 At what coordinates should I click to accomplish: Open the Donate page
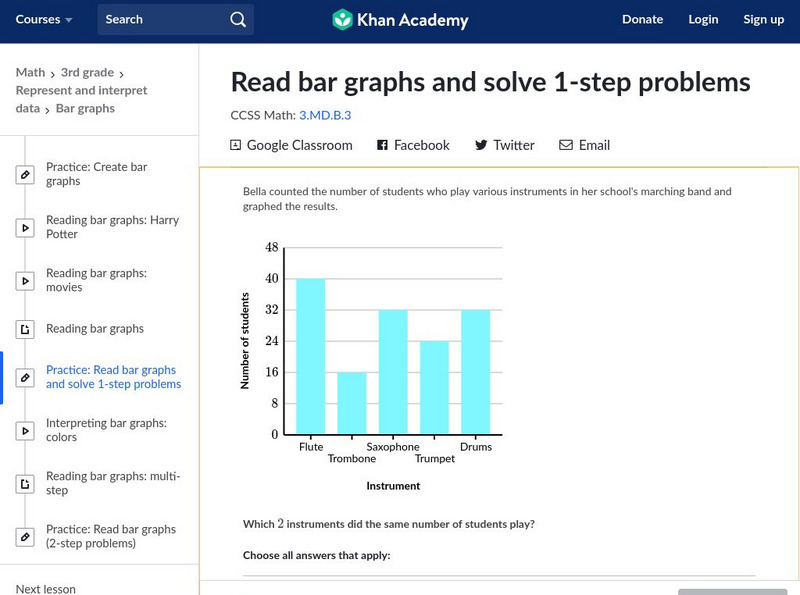642,19
